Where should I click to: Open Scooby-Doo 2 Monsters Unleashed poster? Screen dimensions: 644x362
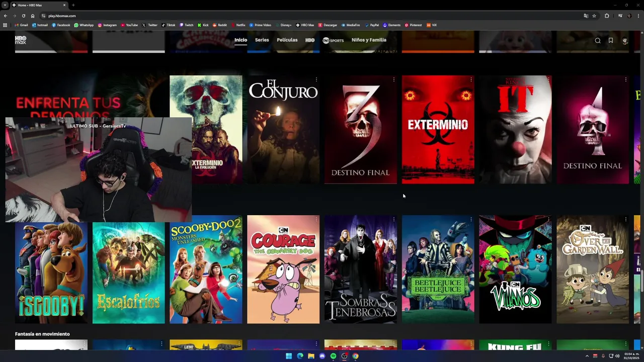coord(206,269)
